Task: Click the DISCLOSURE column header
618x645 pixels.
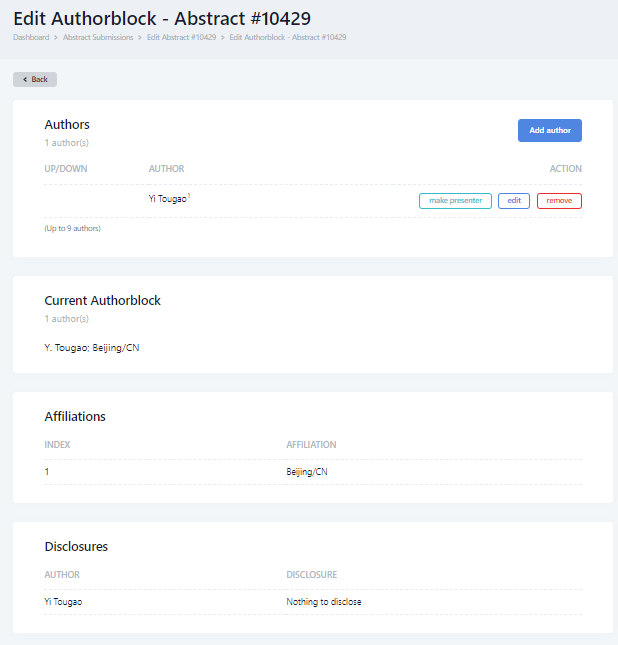Action: (311, 575)
